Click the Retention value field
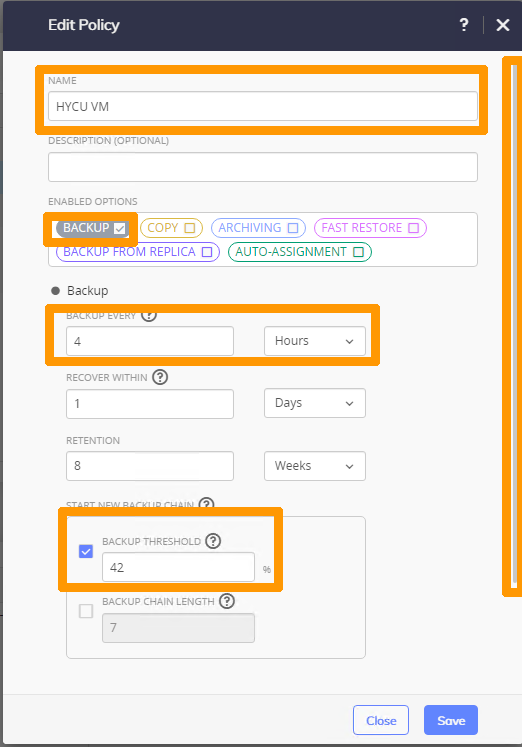The width and height of the screenshot is (522, 747). [150, 466]
